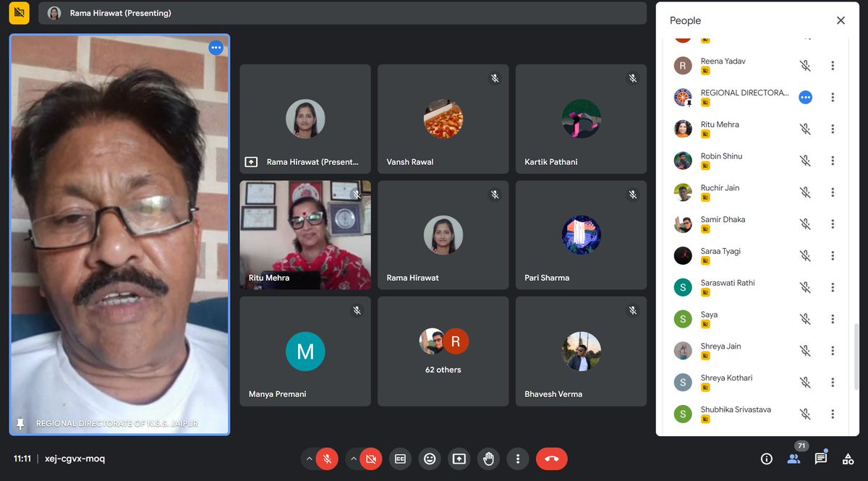Turn on closed captions
This screenshot has width=868, height=481.
(400, 459)
